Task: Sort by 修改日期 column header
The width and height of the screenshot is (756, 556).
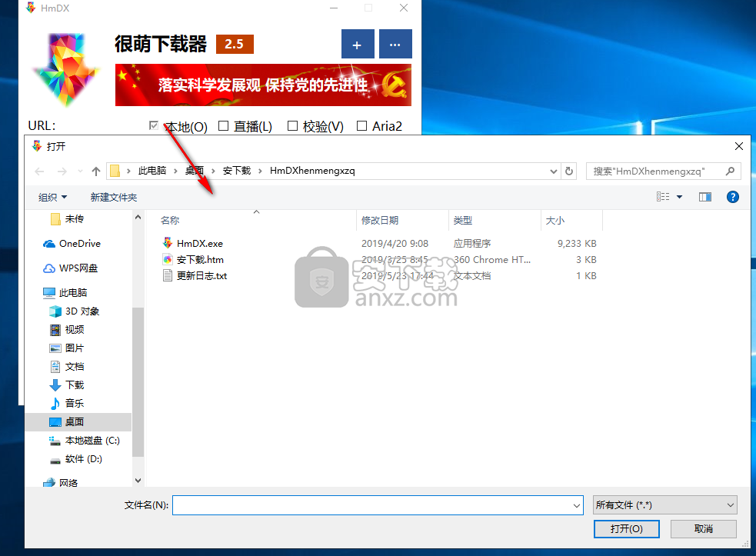Action: coord(380,221)
